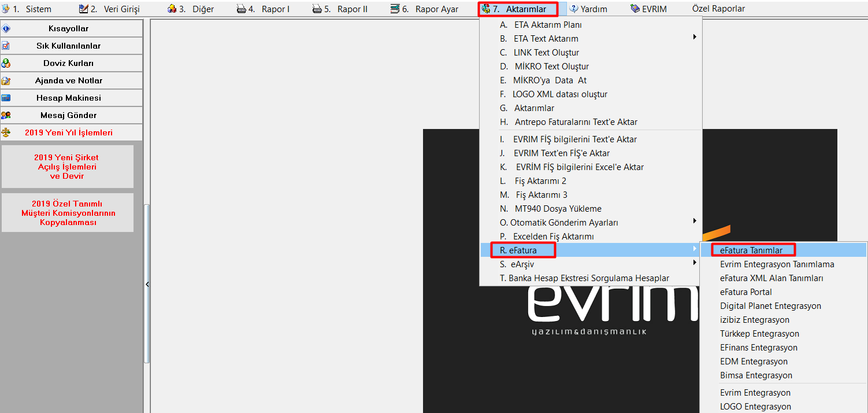Image resolution: width=868 pixels, height=413 pixels.
Task: Click the Rapor Ayar icon
Action: 395,9
